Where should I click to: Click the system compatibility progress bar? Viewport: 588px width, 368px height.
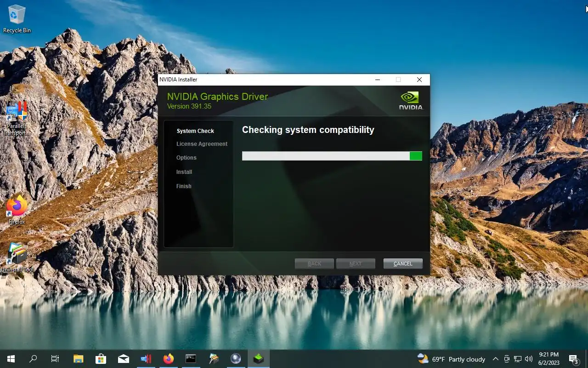click(x=332, y=156)
